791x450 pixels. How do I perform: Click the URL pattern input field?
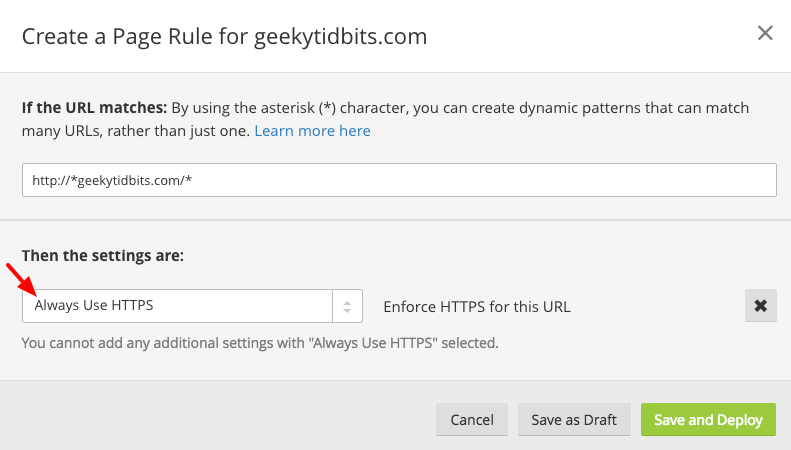[x=399, y=180]
